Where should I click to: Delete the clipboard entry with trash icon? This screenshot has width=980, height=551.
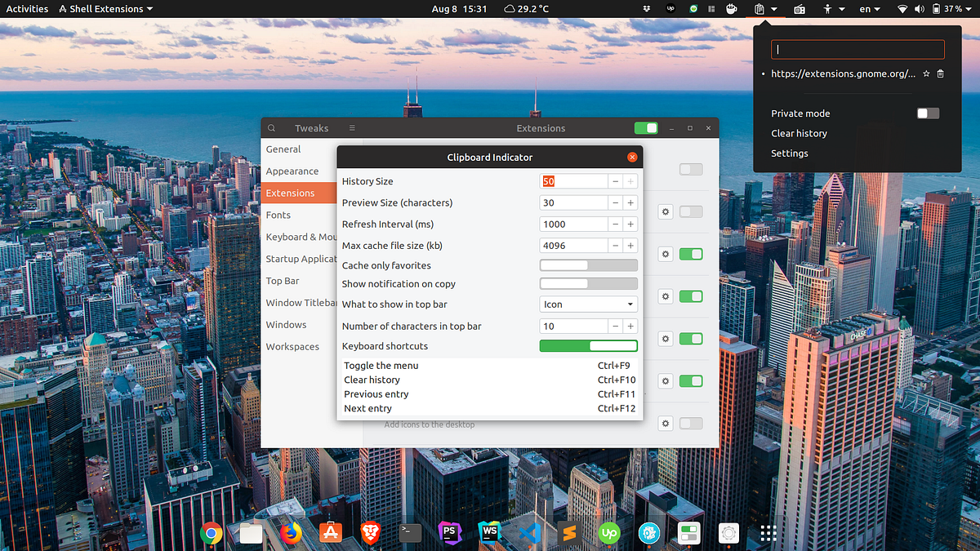(x=941, y=73)
